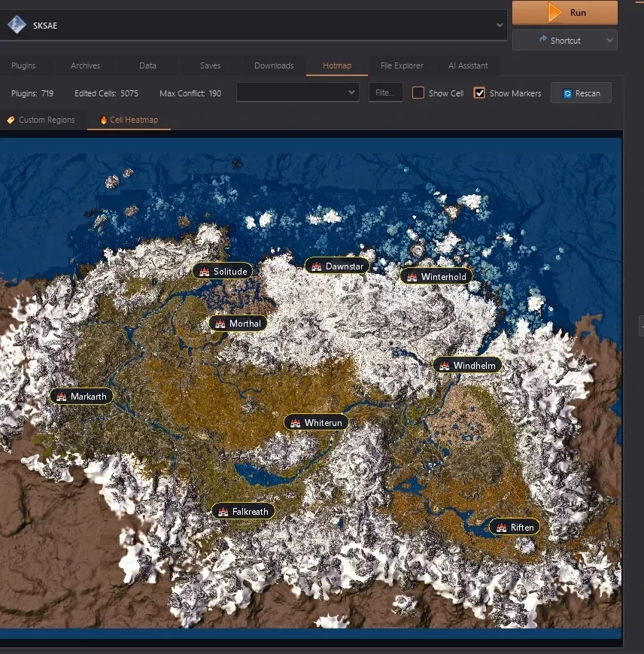Select the Falkreath marker on map
The width and height of the screenshot is (644, 654).
point(244,511)
